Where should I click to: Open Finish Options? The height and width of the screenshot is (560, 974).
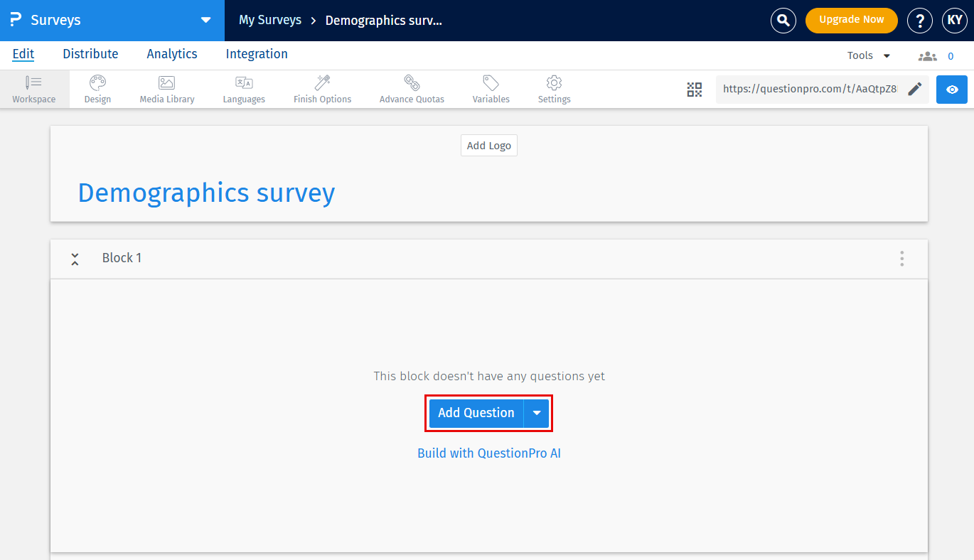coord(321,89)
